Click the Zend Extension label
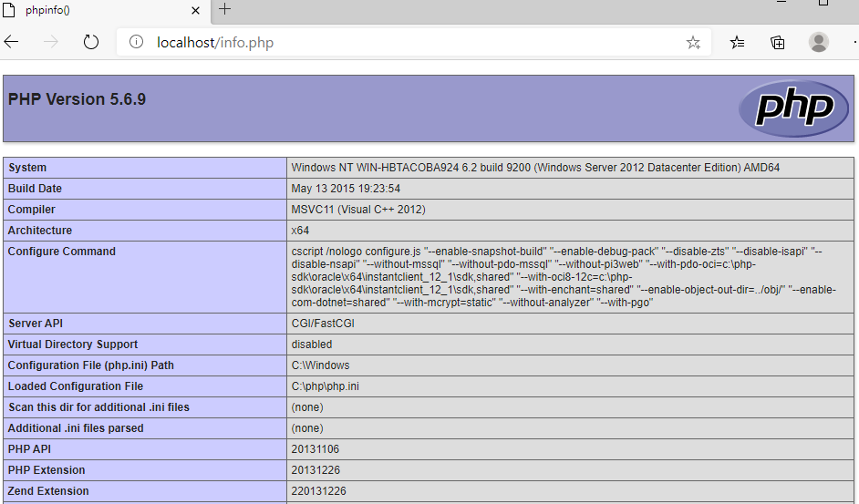 click(48, 491)
